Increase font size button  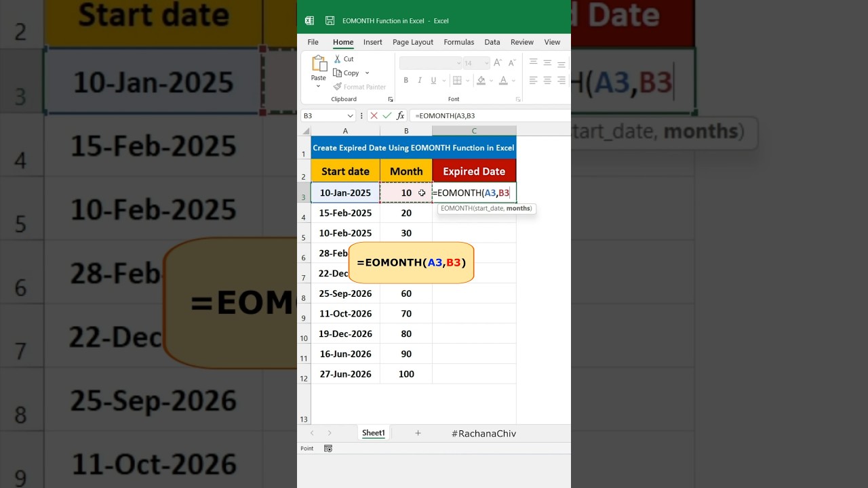498,62
